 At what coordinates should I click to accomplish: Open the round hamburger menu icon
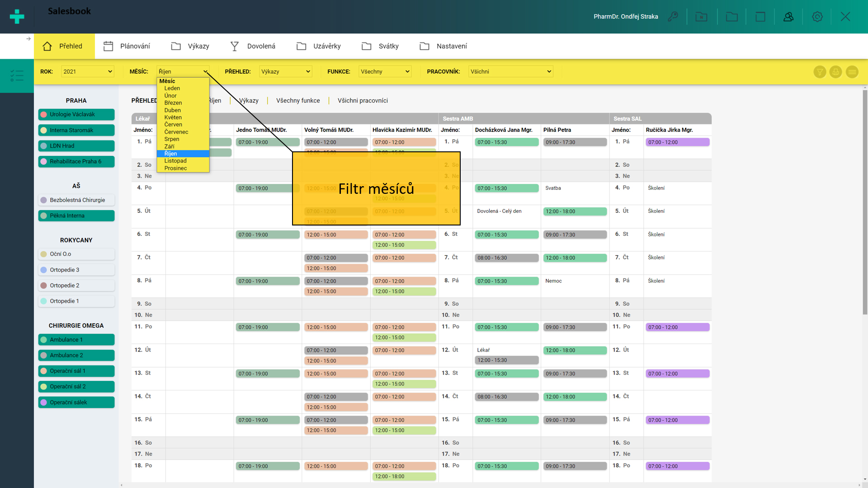[852, 72]
